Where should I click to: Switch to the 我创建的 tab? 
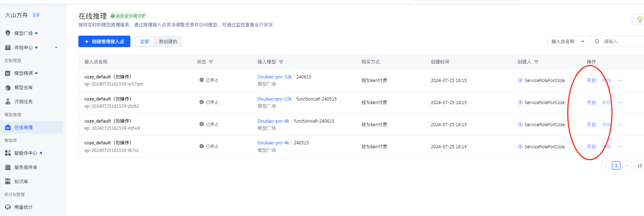coord(168,41)
